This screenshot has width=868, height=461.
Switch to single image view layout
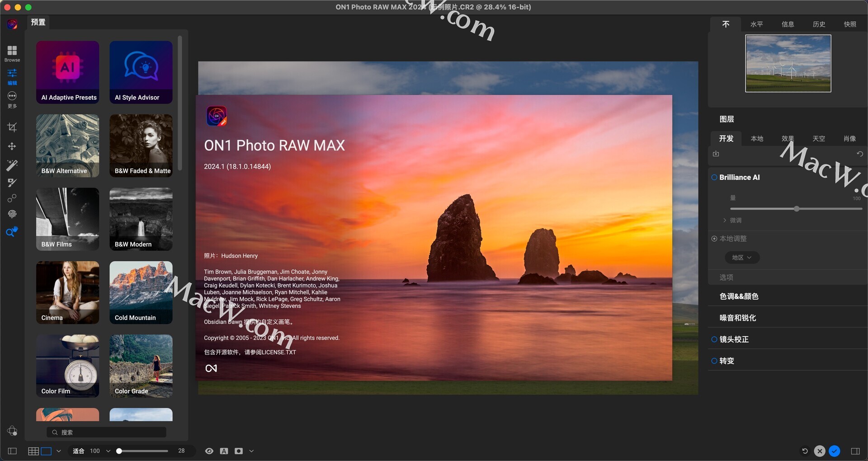(46, 451)
